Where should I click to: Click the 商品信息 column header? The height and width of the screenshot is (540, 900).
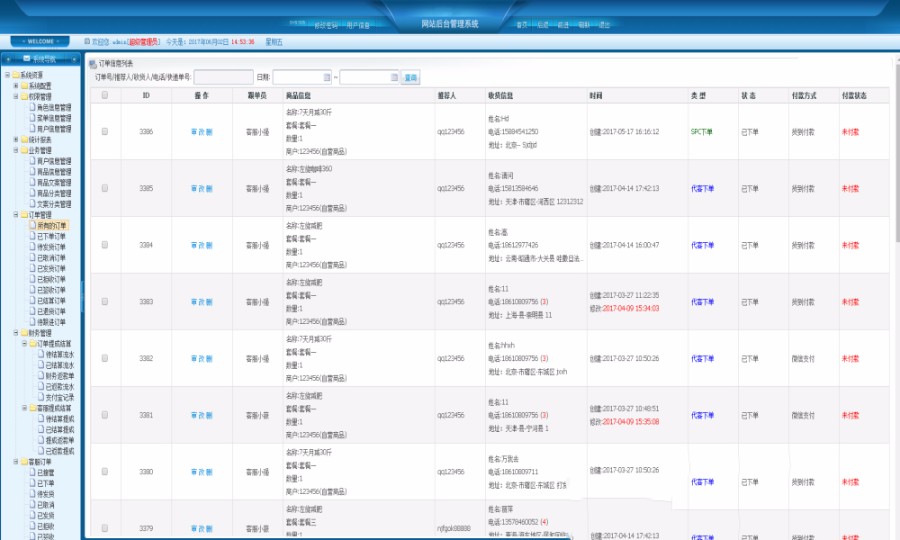[x=298, y=95]
